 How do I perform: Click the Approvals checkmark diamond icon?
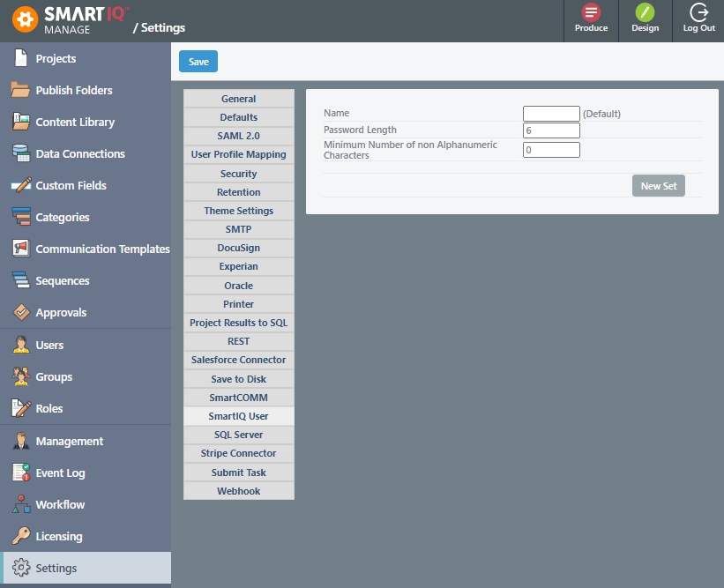(21, 312)
